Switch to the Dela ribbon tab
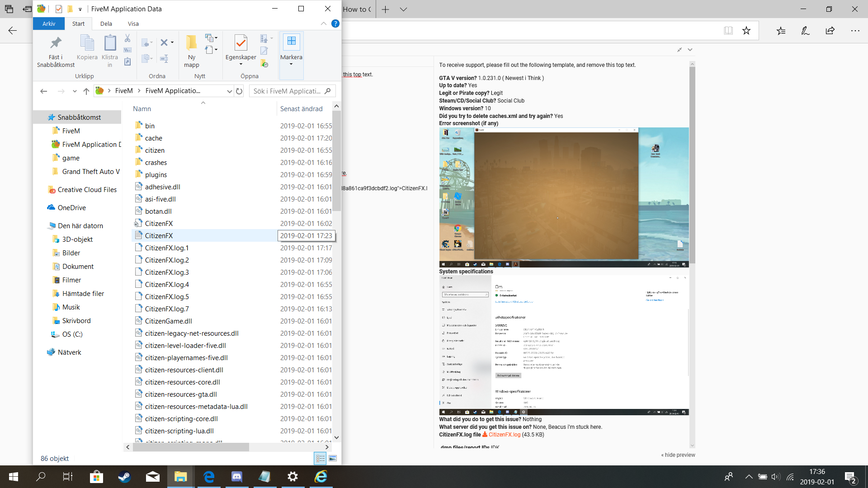 click(106, 23)
